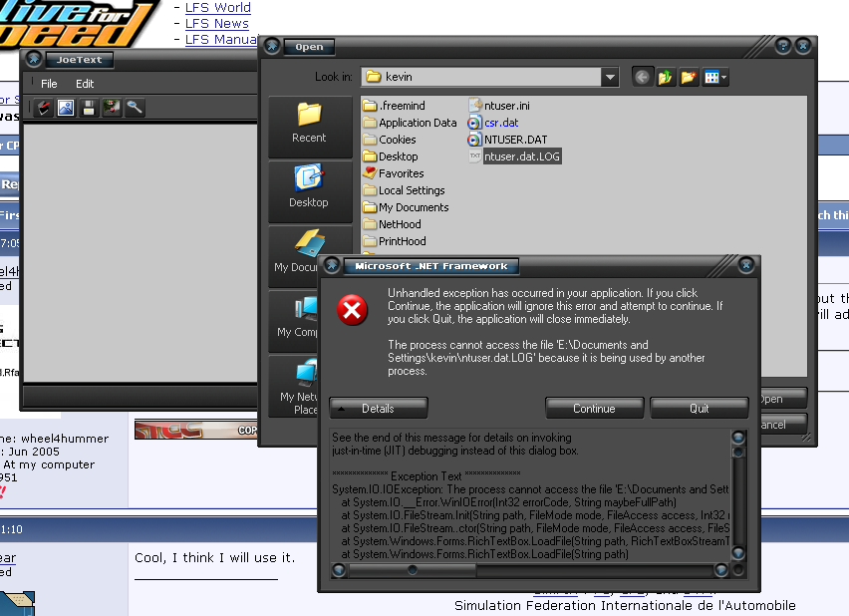
Task: Select the Cookies folder
Action: [x=390, y=140]
